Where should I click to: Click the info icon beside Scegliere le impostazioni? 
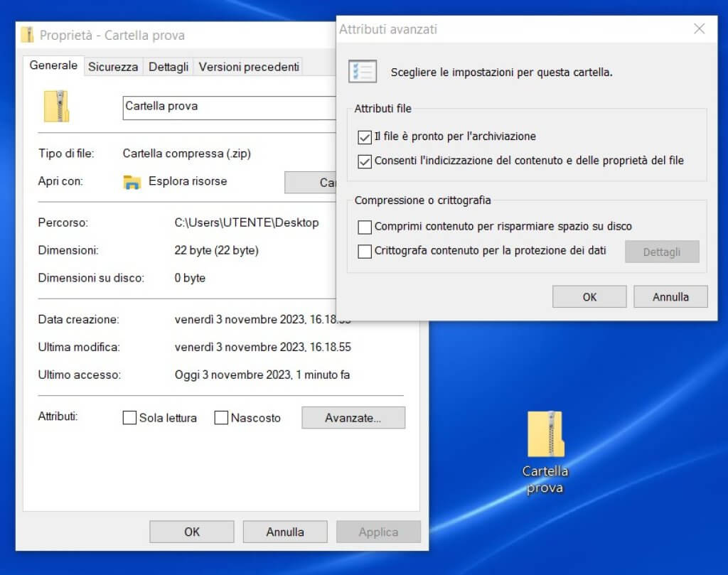coord(363,70)
